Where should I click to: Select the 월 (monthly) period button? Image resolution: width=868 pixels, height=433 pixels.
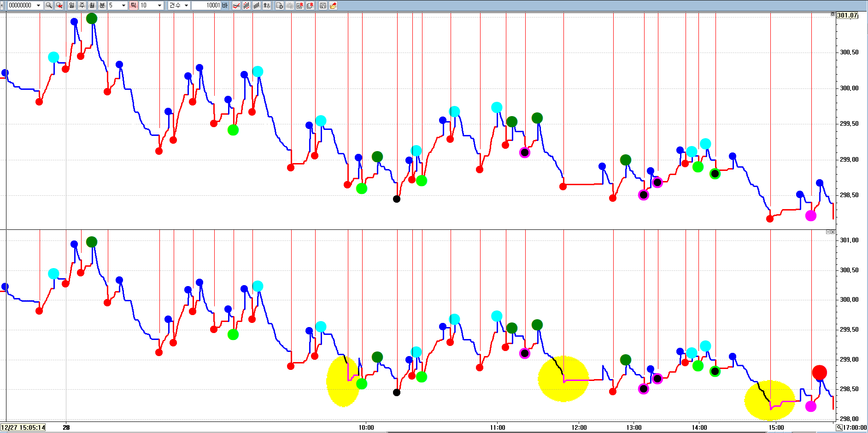(92, 6)
